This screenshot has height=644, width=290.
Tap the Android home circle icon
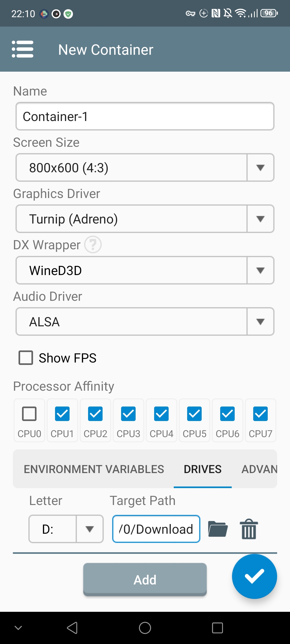tap(145, 628)
